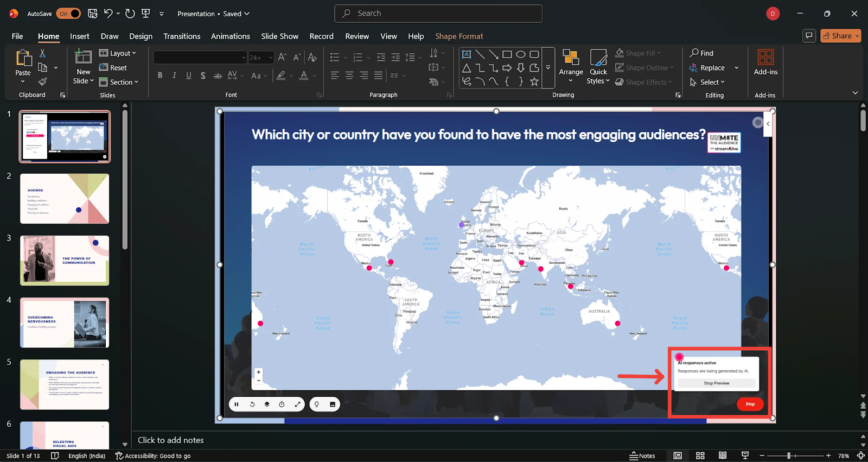Click the New Slide icon

(83, 57)
